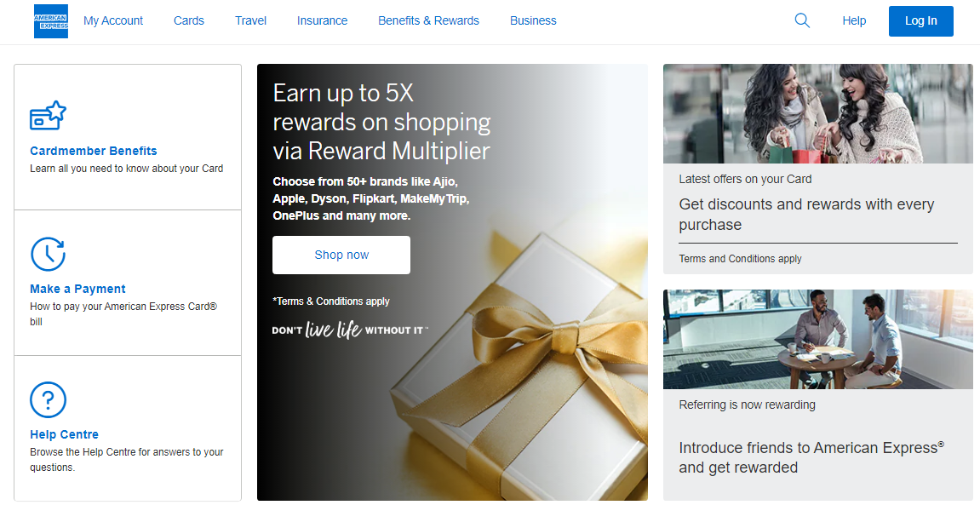Expand the Benefits & Rewards menu

click(429, 20)
